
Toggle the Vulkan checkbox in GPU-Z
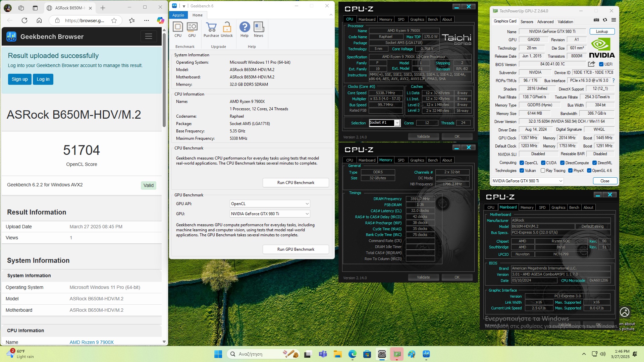click(522, 171)
